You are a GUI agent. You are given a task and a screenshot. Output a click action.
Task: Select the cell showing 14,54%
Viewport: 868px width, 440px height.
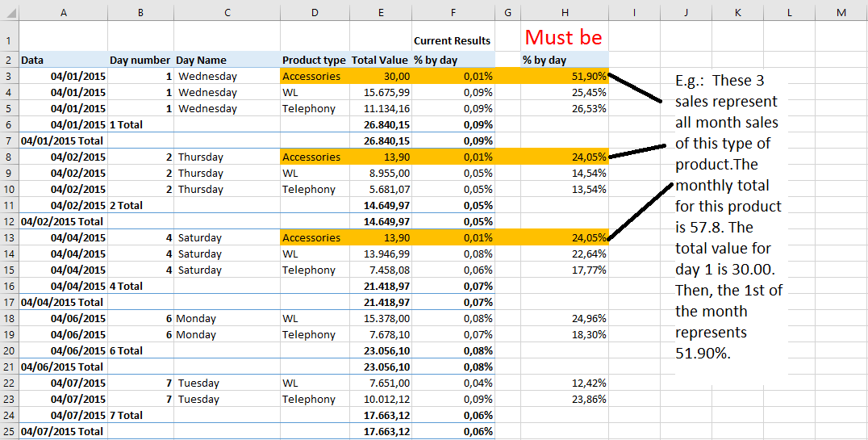565,173
